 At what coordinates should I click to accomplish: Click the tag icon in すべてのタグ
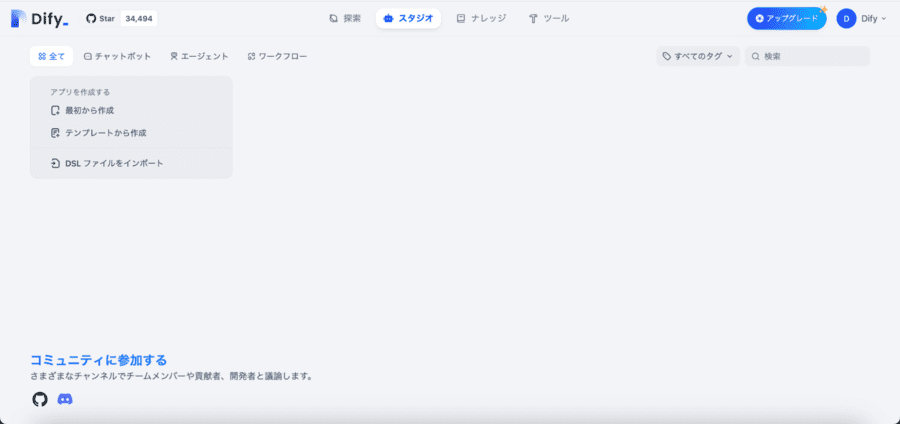pyautogui.click(x=666, y=56)
